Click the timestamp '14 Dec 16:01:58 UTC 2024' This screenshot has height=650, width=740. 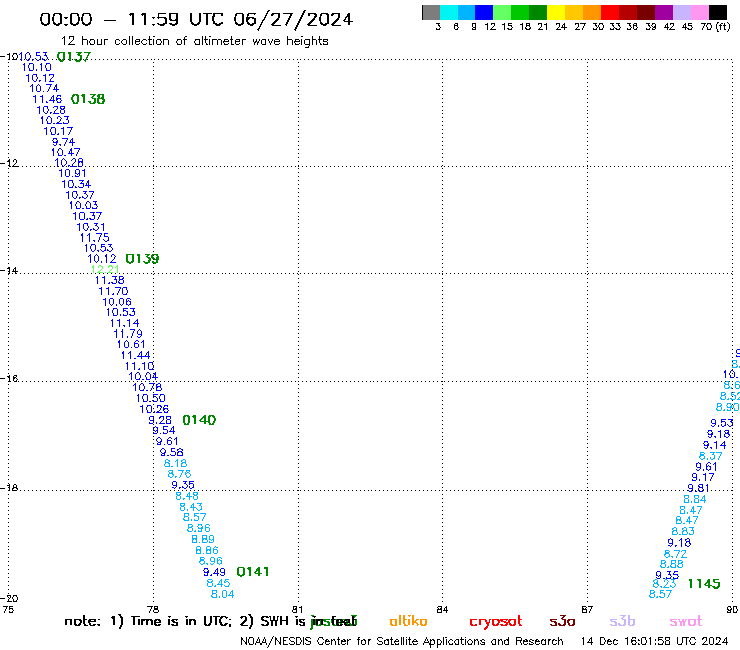click(654, 641)
